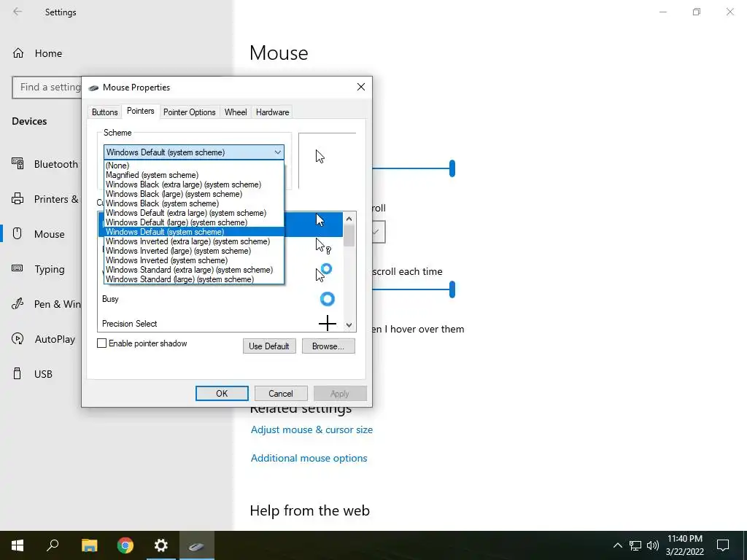Close the Mouse Properties dialog

361,87
